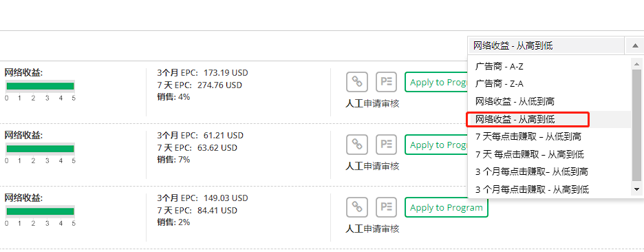Click the link icon in the second advertiser row
The height and width of the screenshot is (252, 644).
coord(357,145)
